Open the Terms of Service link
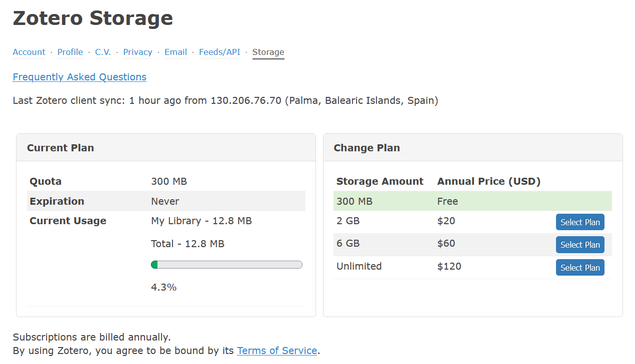 click(277, 351)
